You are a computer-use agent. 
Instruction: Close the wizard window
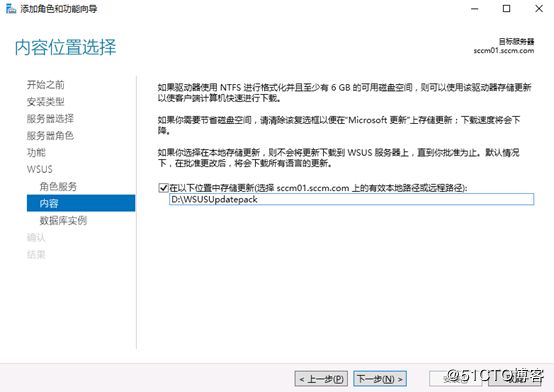pyautogui.click(x=539, y=9)
